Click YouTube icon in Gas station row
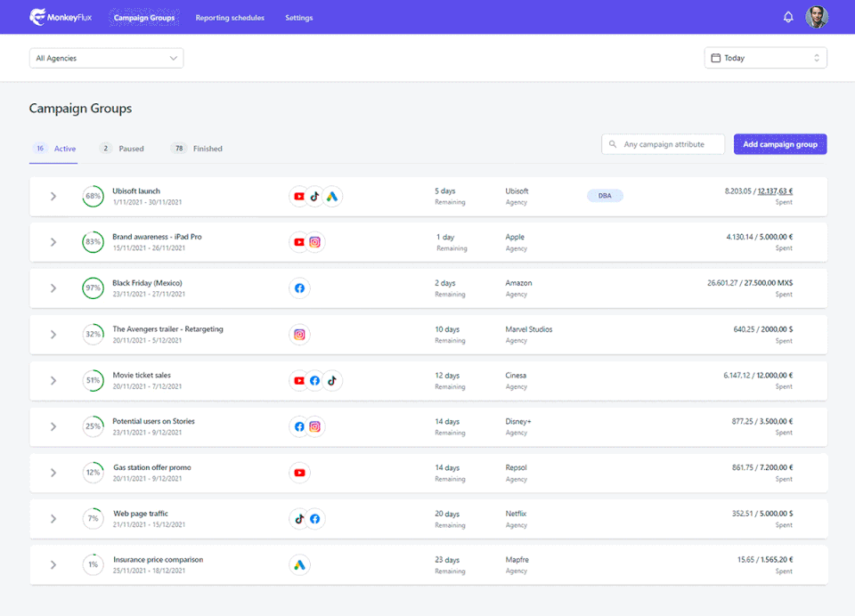855x616 pixels. pyautogui.click(x=299, y=473)
